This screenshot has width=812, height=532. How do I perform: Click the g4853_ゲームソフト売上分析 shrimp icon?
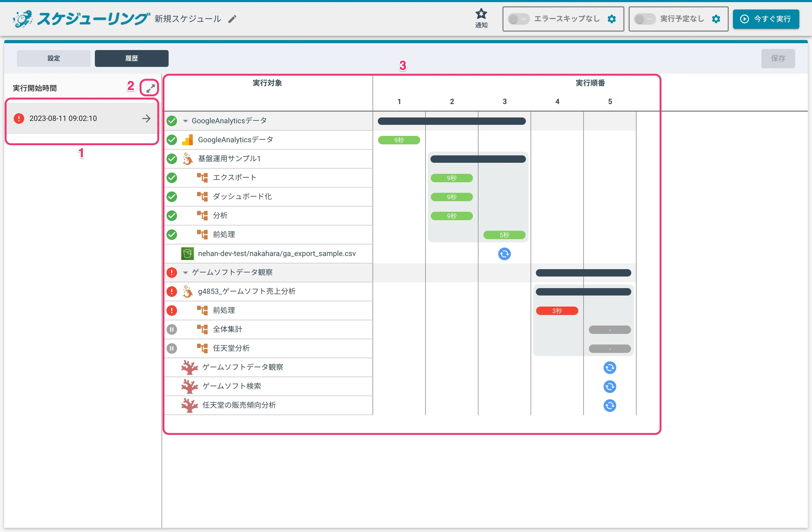tap(187, 292)
